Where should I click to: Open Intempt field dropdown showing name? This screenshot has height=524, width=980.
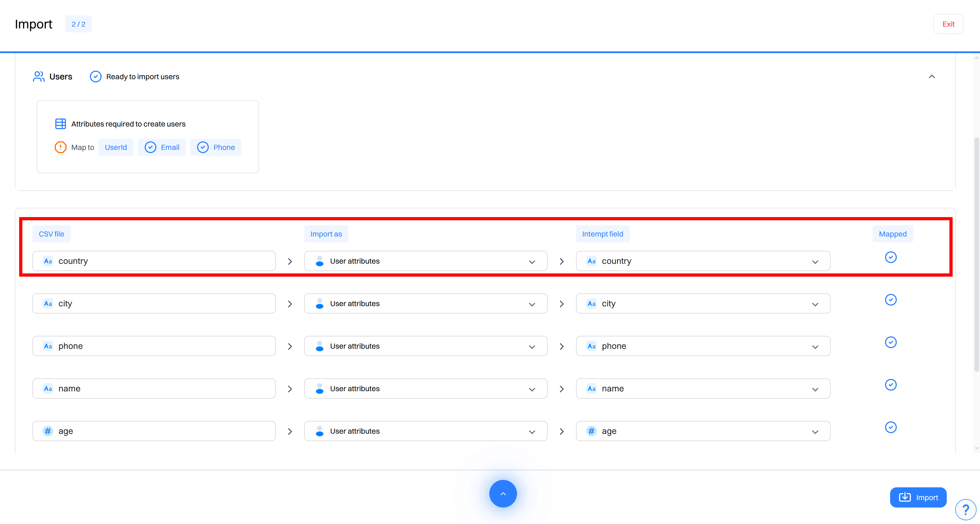(x=703, y=389)
